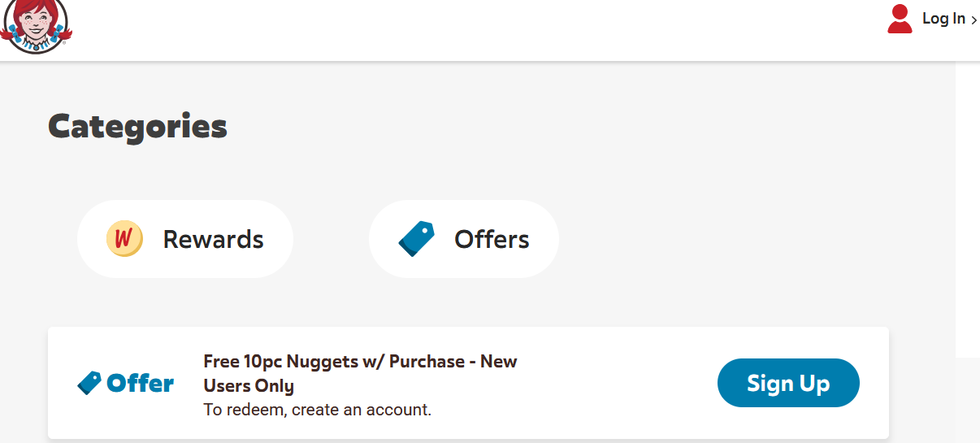Click the Offers pill's right rounded edge
The width and height of the screenshot is (980, 443).
click(x=545, y=239)
